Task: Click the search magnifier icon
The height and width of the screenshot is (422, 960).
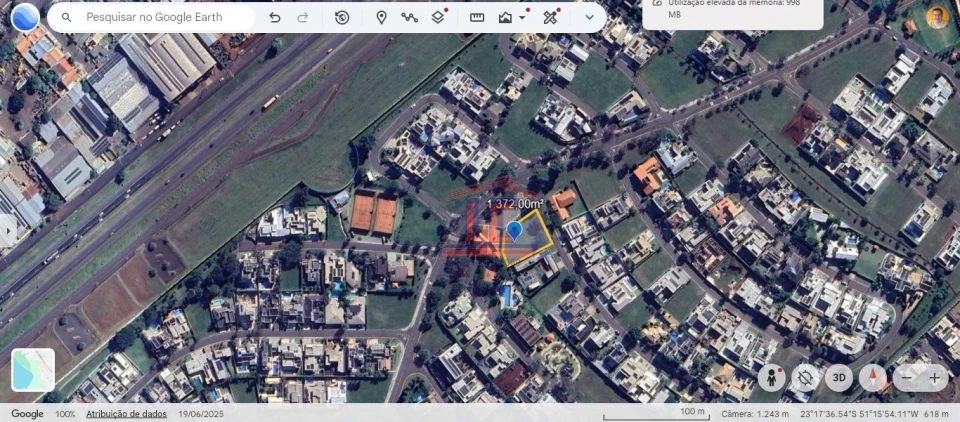Action: [x=67, y=18]
